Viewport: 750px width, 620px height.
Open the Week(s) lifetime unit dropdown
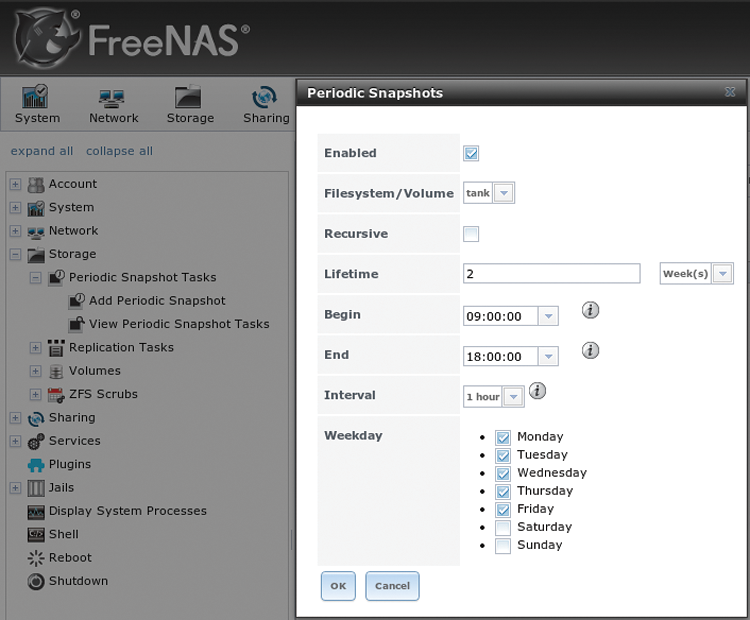(x=697, y=274)
